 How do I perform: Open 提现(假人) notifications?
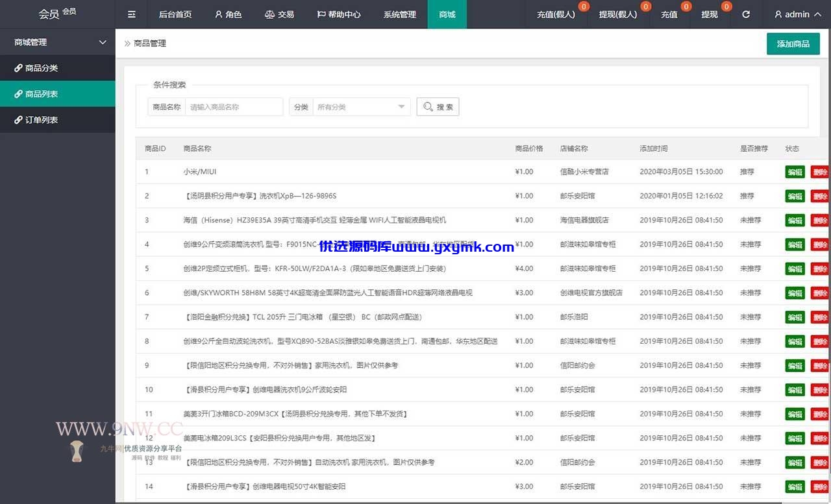tap(618, 14)
